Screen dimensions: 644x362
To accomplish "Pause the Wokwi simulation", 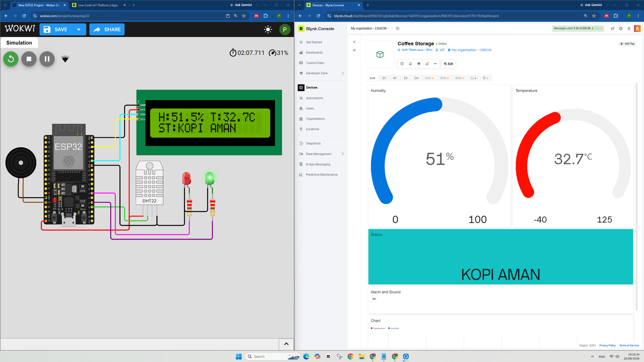I will point(47,59).
